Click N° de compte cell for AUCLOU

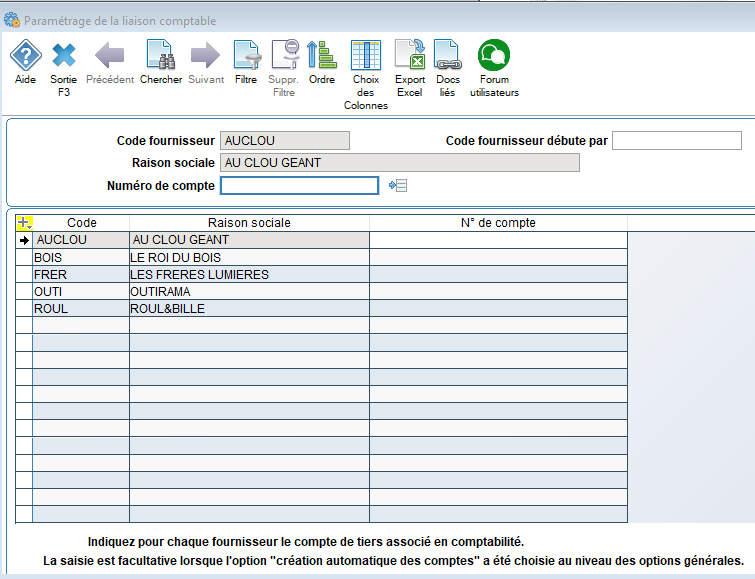(x=498, y=240)
